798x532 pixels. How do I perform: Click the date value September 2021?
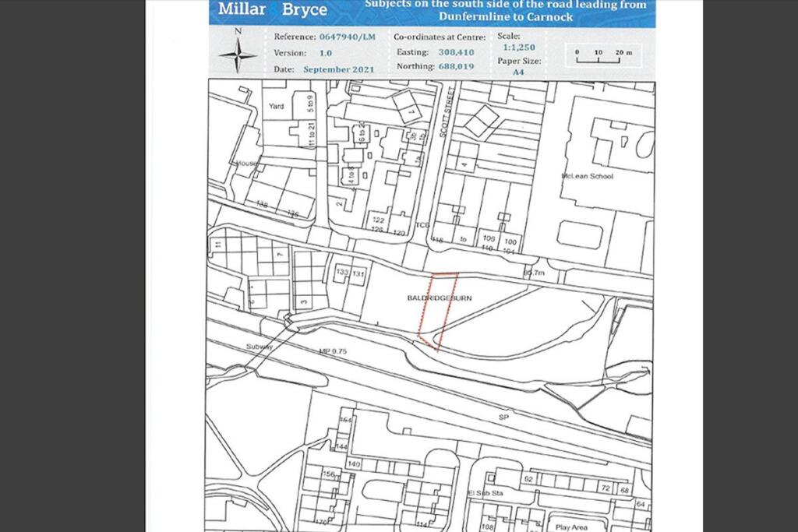(x=338, y=69)
